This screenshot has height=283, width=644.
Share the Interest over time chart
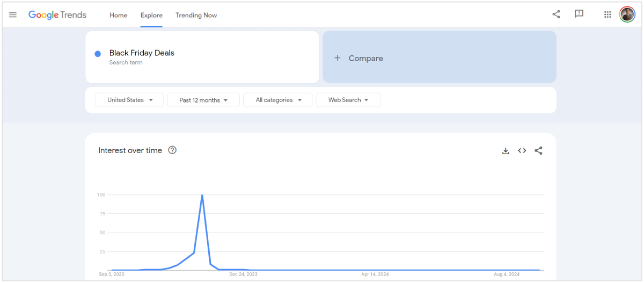pyautogui.click(x=538, y=151)
